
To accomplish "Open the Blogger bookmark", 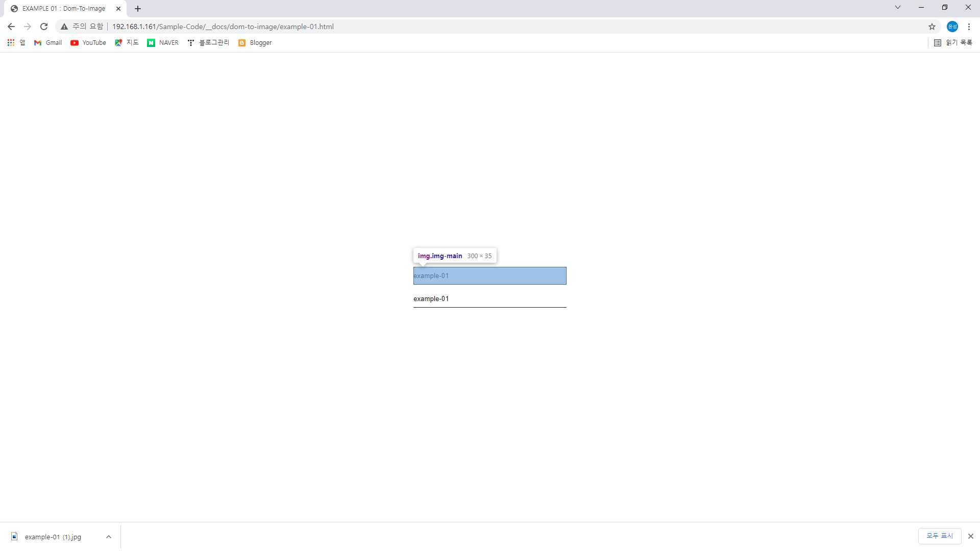I will [255, 43].
